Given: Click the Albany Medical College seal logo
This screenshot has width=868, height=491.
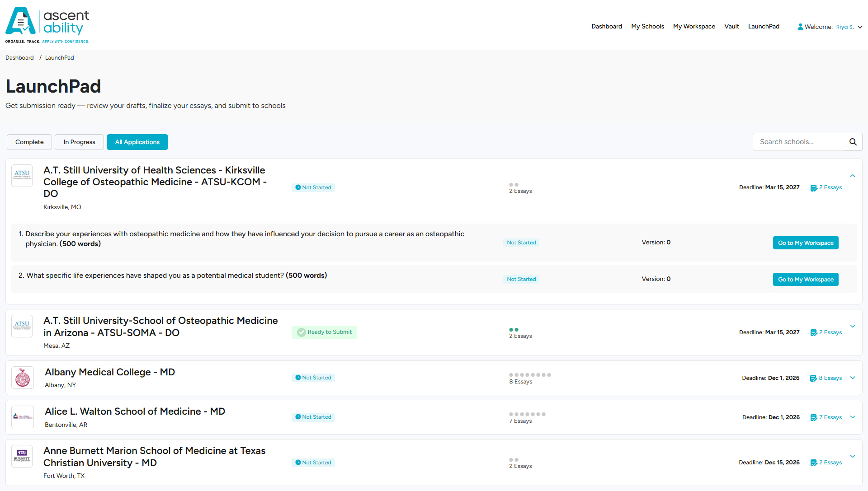Looking at the screenshot, I should pyautogui.click(x=23, y=378).
